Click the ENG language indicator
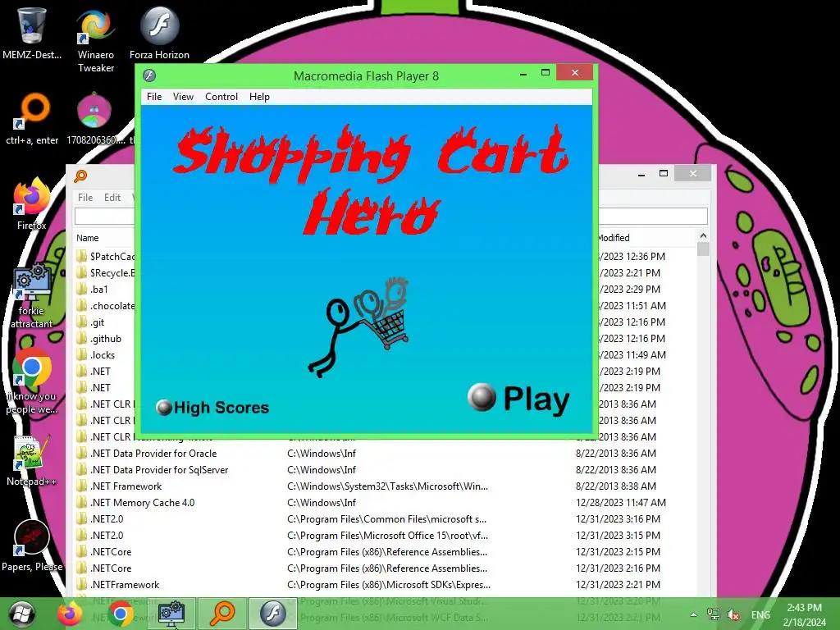Image resolution: width=840 pixels, height=630 pixels. [x=760, y=615]
